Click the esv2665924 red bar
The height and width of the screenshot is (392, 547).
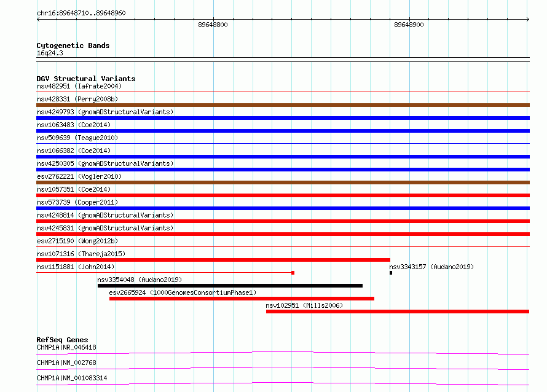point(242,299)
